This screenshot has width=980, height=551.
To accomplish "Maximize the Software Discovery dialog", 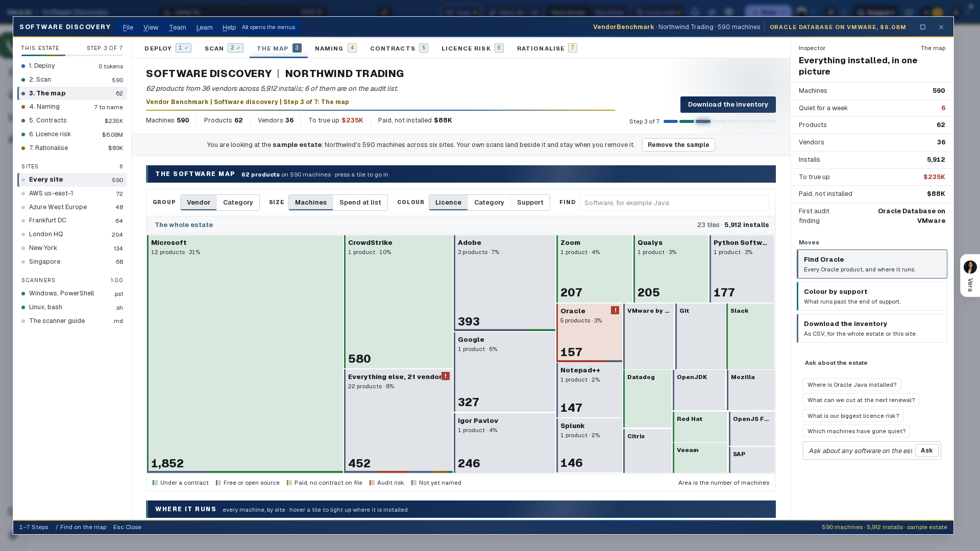I will pos(923,27).
